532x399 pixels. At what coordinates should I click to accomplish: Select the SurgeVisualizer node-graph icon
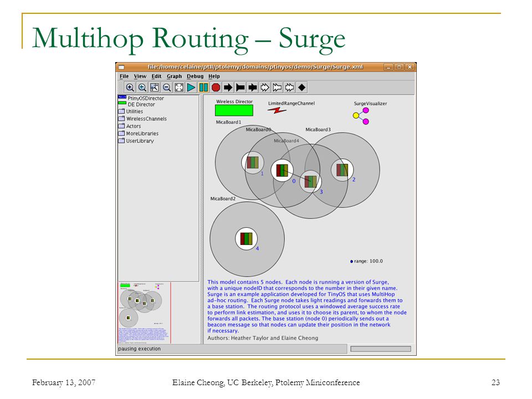tap(361, 116)
